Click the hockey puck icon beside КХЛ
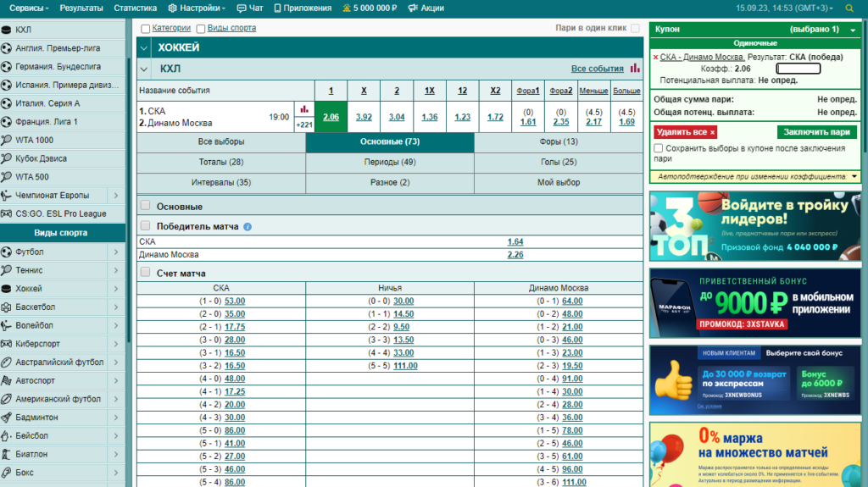Image resolution: width=868 pixels, height=487 pixels. tap(7, 30)
